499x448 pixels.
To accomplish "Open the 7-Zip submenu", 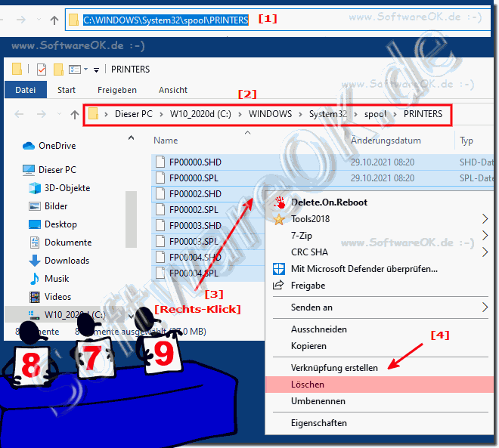I will (380, 235).
